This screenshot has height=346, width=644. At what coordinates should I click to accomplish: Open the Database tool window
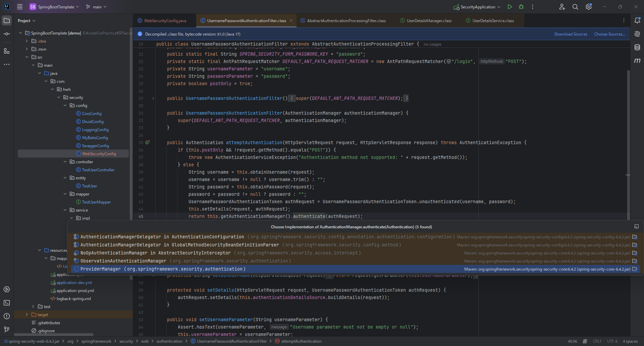pyautogui.click(x=637, y=47)
